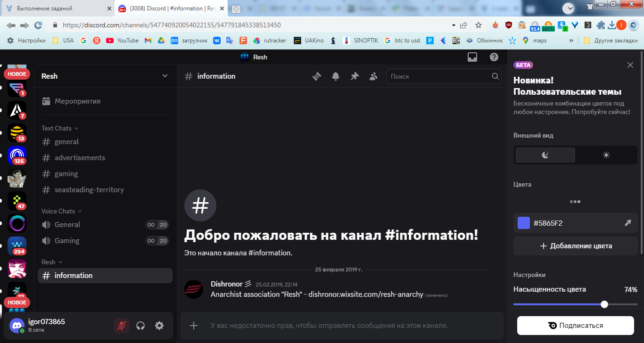This screenshot has width=644, height=343.
Task: Open the gaming text channel
Action: tap(105, 174)
